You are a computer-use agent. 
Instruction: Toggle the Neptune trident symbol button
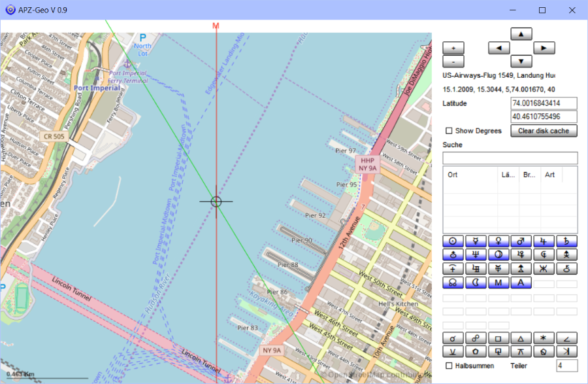coord(476,255)
